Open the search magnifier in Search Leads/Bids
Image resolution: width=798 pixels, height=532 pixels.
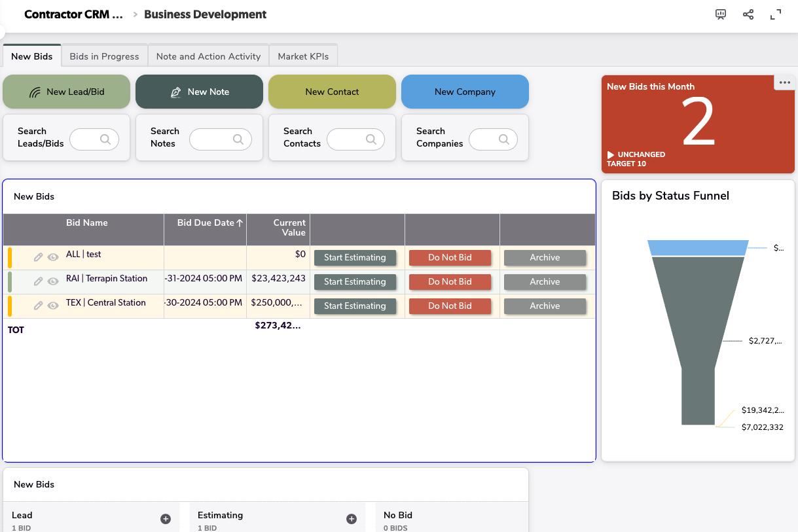point(105,139)
